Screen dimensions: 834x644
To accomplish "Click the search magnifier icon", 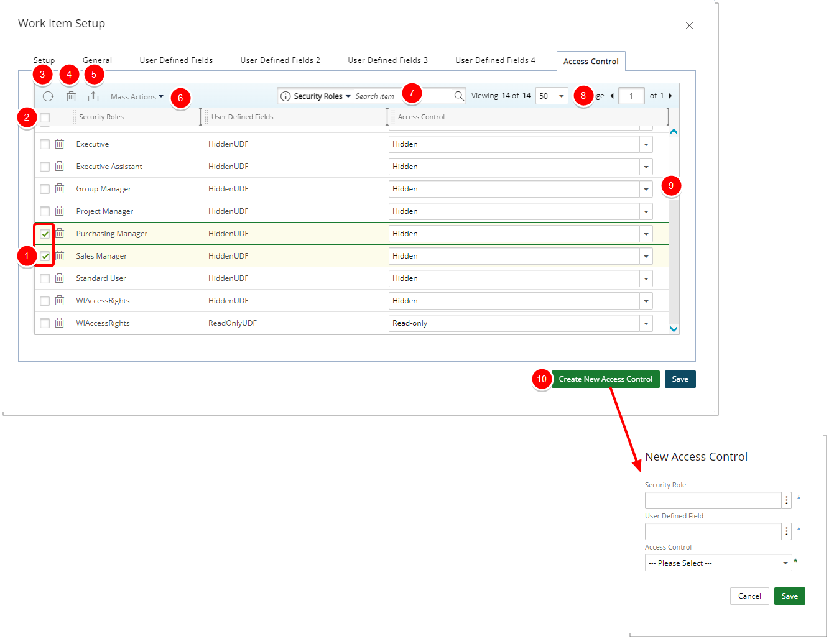I will click(x=459, y=96).
